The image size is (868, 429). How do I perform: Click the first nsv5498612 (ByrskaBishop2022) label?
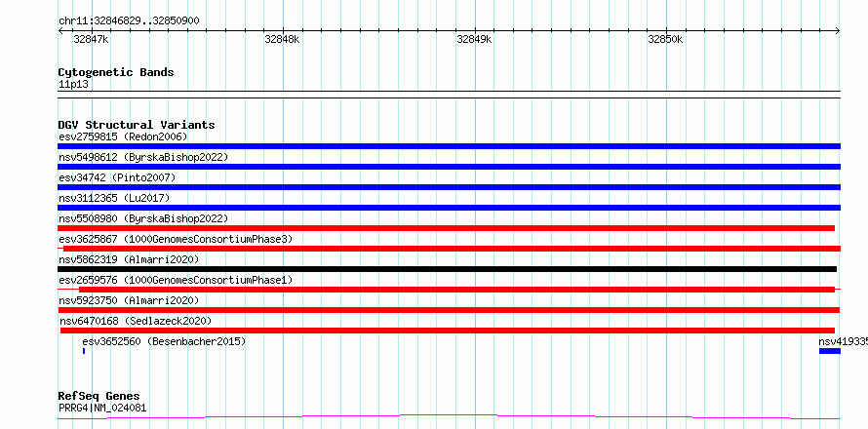point(143,157)
